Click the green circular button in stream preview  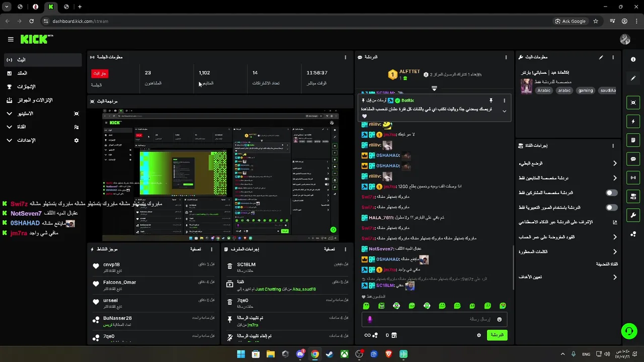[x=333, y=230]
